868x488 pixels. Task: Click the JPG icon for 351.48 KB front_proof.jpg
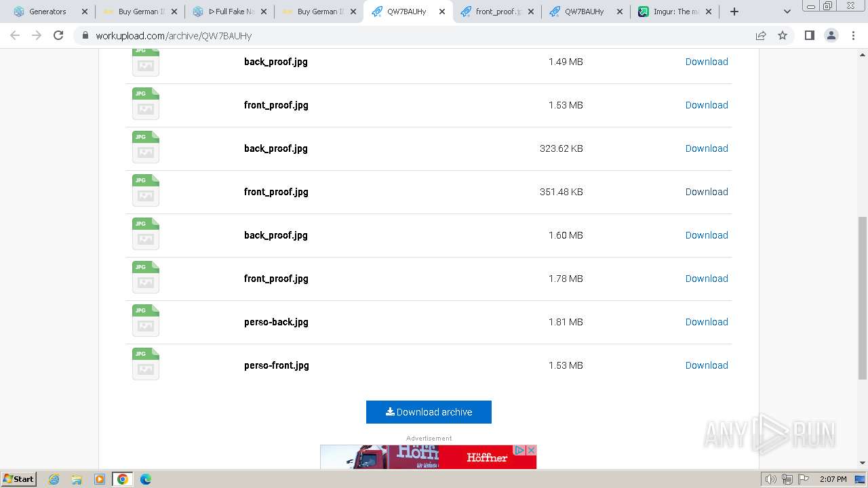coord(146,190)
